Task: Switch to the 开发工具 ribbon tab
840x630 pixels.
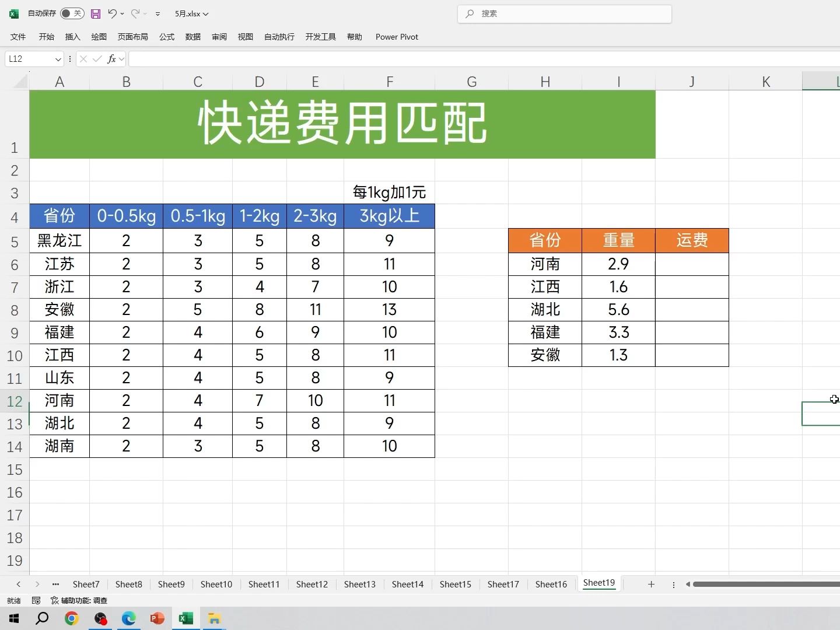Action: pos(321,37)
